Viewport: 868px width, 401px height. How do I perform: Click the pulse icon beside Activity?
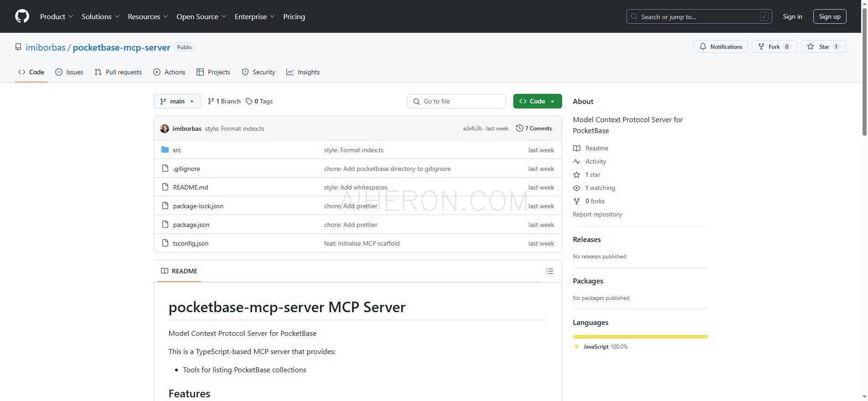577,161
